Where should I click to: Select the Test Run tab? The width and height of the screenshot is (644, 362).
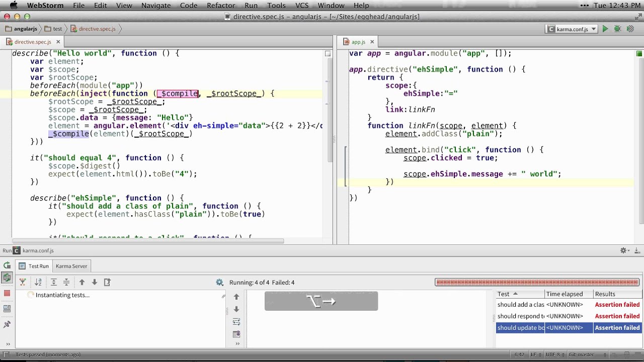tap(34, 266)
